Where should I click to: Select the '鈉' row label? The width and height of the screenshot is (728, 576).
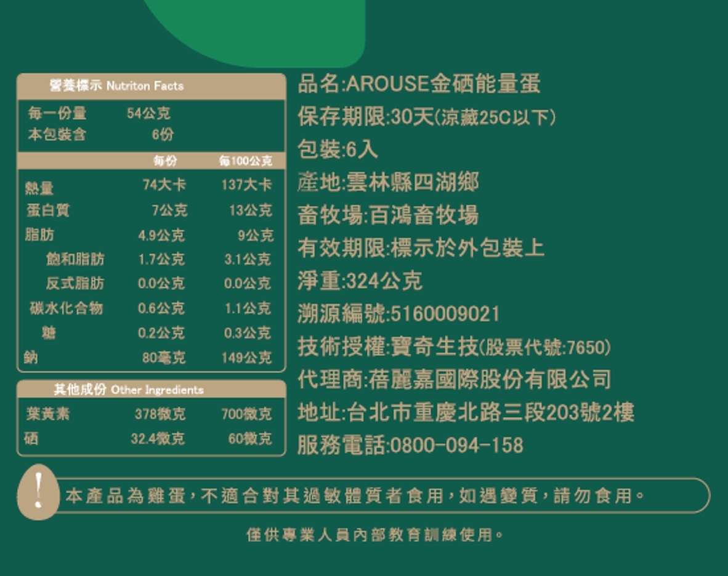31,357
